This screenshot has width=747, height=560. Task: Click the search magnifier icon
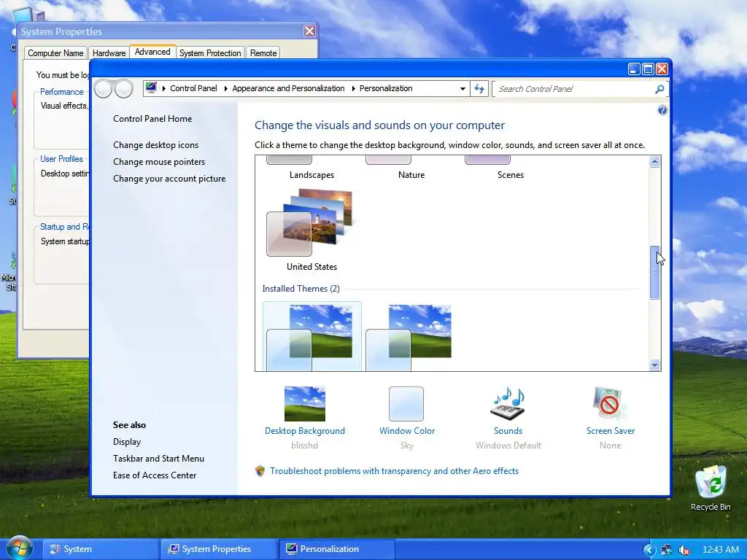coord(659,89)
